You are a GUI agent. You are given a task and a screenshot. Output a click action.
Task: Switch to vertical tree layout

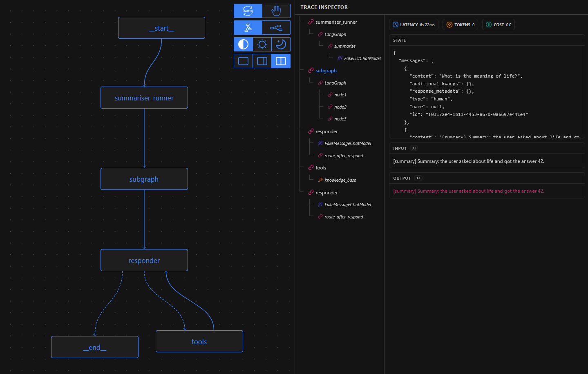[248, 27]
